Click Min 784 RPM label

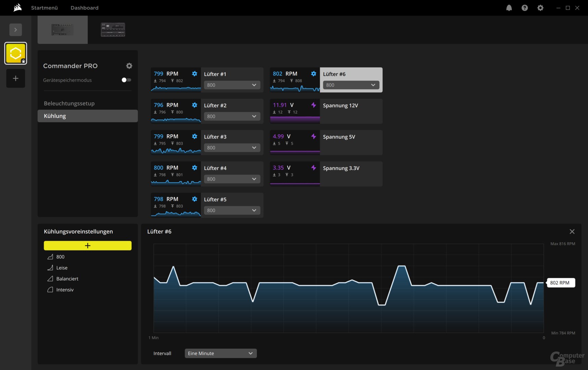point(563,333)
